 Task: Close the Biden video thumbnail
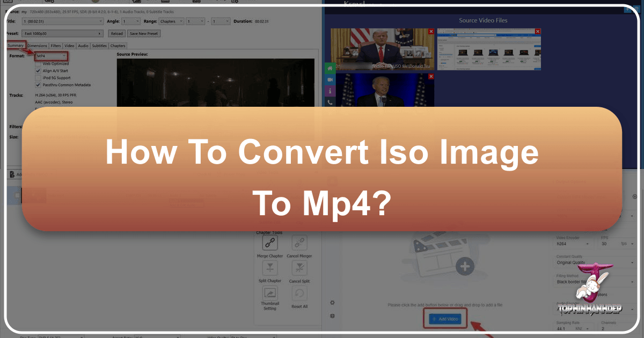pos(430,76)
